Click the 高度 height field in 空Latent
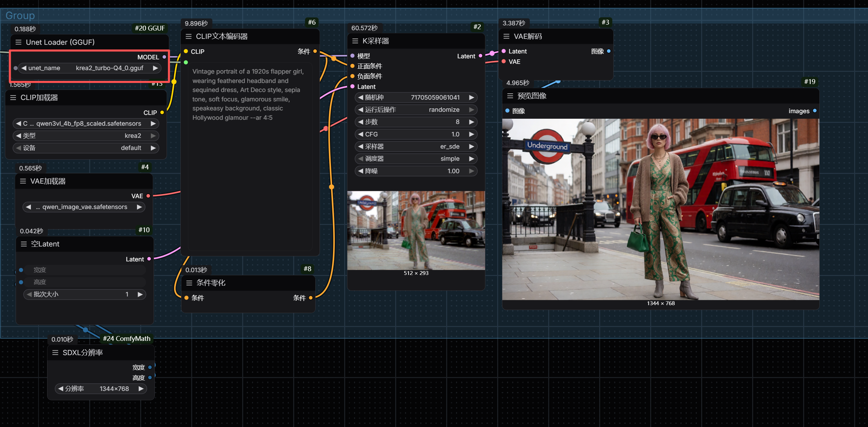The height and width of the screenshot is (427, 868). (84, 282)
